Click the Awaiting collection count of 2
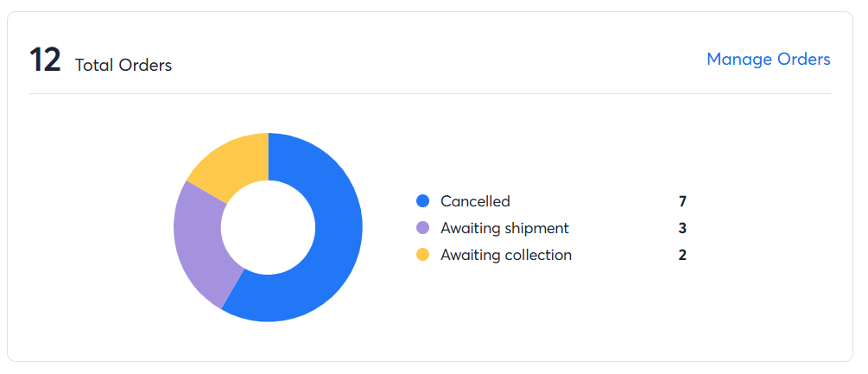868x374 pixels. (682, 255)
